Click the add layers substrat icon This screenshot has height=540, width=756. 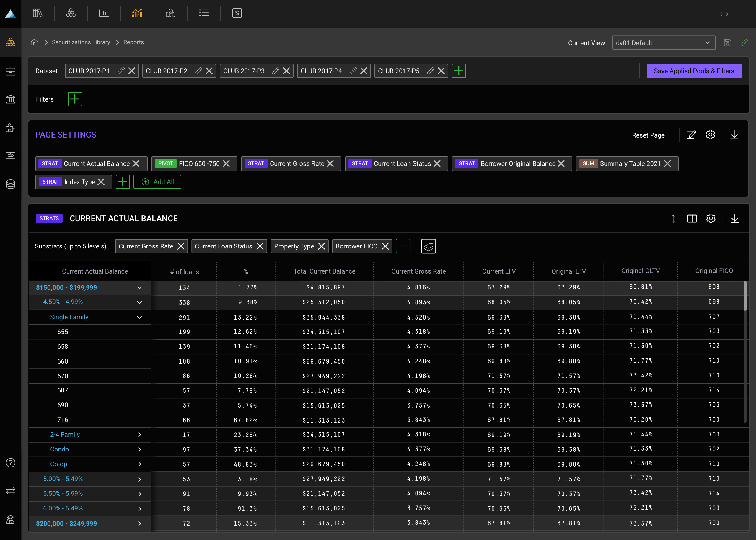tap(428, 246)
